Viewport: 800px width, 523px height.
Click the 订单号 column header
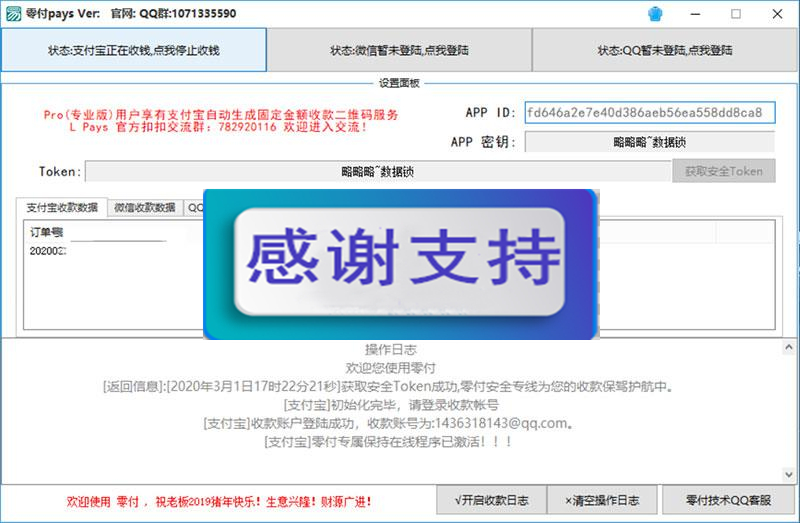tap(46, 232)
